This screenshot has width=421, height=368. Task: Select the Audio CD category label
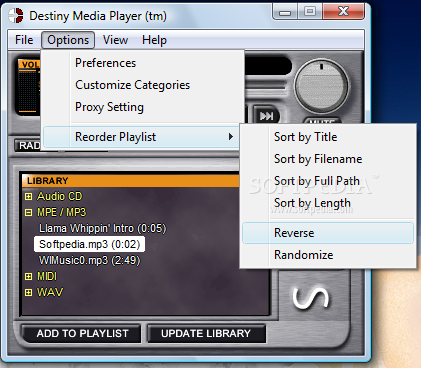pyautogui.click(x=59, y=196)
